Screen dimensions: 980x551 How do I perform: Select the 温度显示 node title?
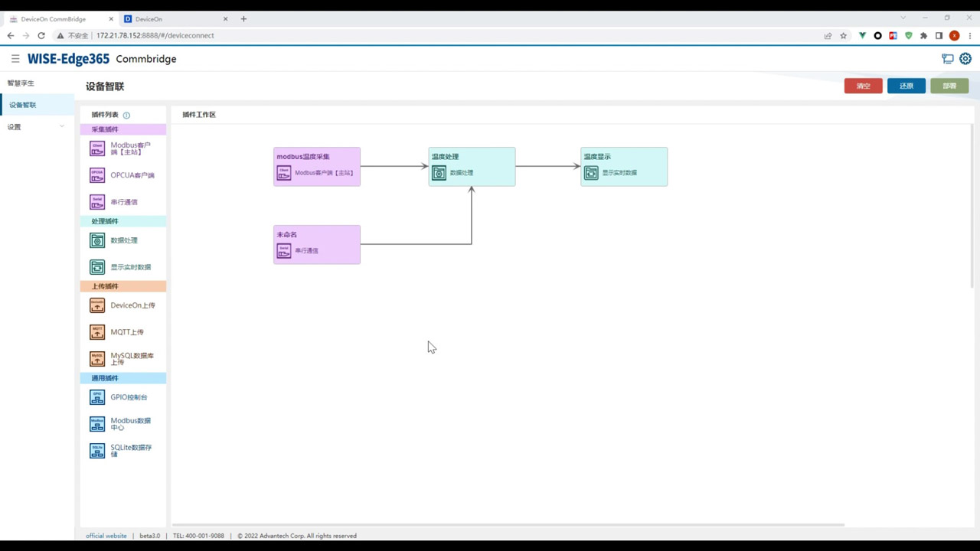click(x=597, y=157)
